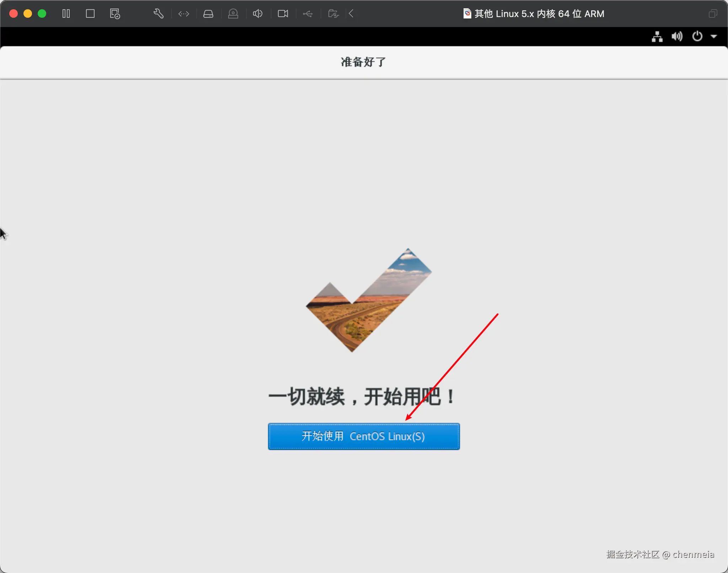Viewport: 728px width, 573px height.
Task: Pause the virtual machine via toolbar
Action: click(x=66, y=14)
